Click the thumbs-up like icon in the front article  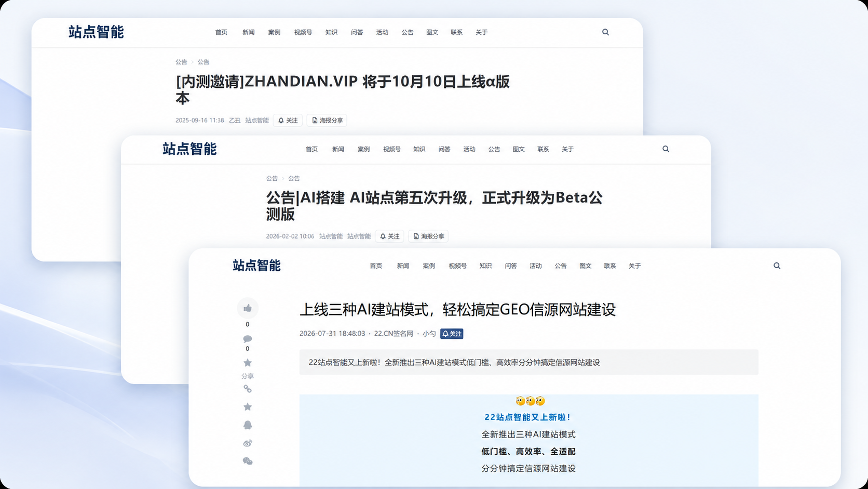(x=248, y=308)
